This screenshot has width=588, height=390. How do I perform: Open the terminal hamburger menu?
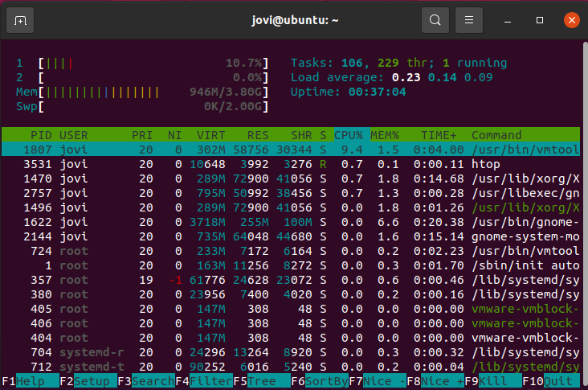click(469, 20)
